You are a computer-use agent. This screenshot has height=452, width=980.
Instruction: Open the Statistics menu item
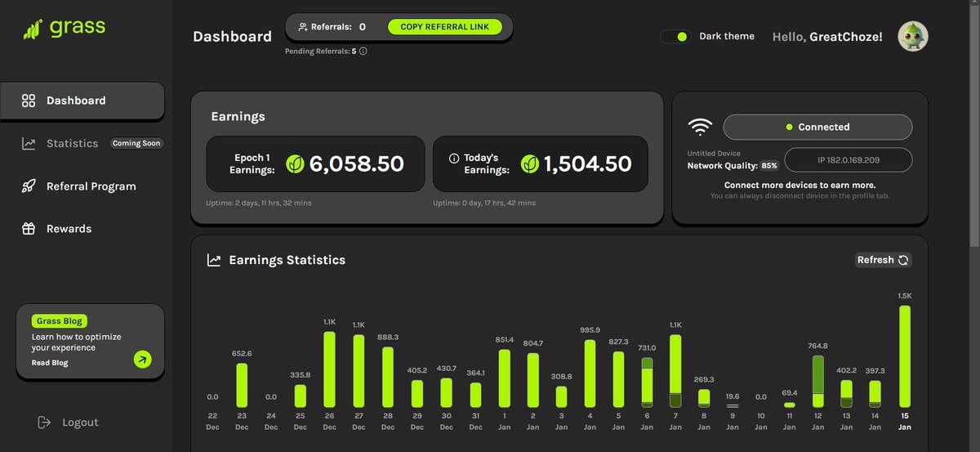tap(72, 143)
